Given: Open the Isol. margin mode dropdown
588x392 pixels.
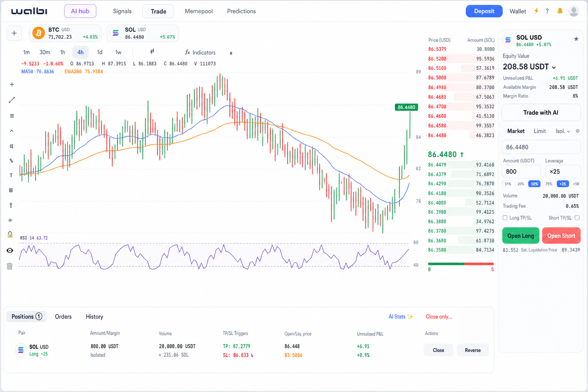Looking at the screenshot, I should 563,131.
